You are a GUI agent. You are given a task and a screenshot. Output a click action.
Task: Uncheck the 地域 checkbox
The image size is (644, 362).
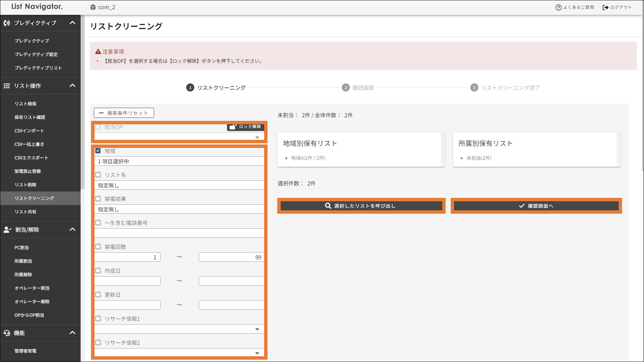point(98,151)
